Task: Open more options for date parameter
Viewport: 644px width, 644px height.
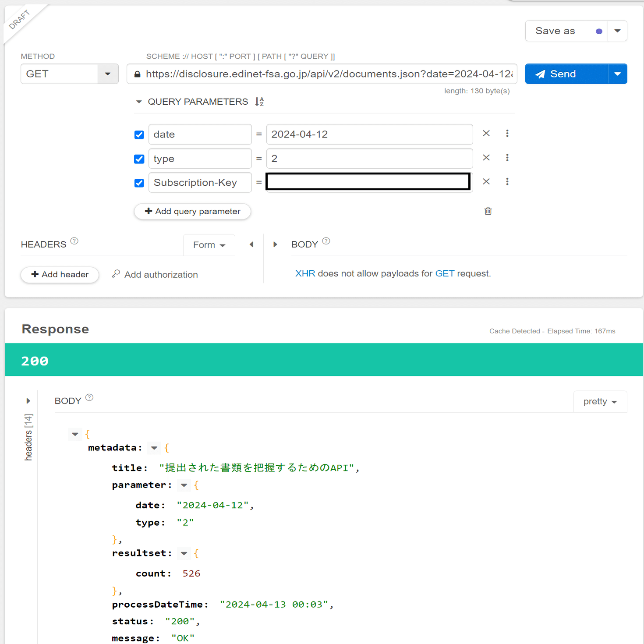Action: [507, 134]
